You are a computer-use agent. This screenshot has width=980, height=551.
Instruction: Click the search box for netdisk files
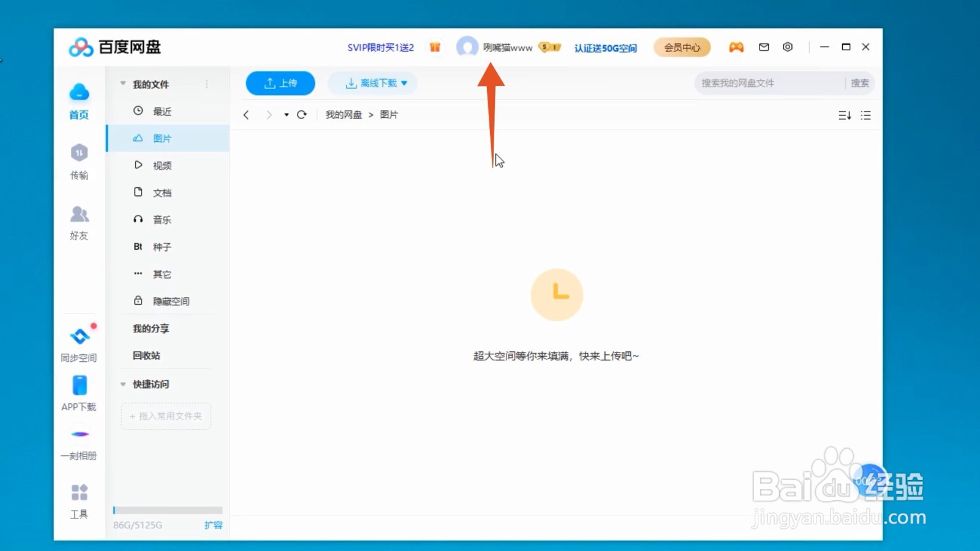[766, 83]
